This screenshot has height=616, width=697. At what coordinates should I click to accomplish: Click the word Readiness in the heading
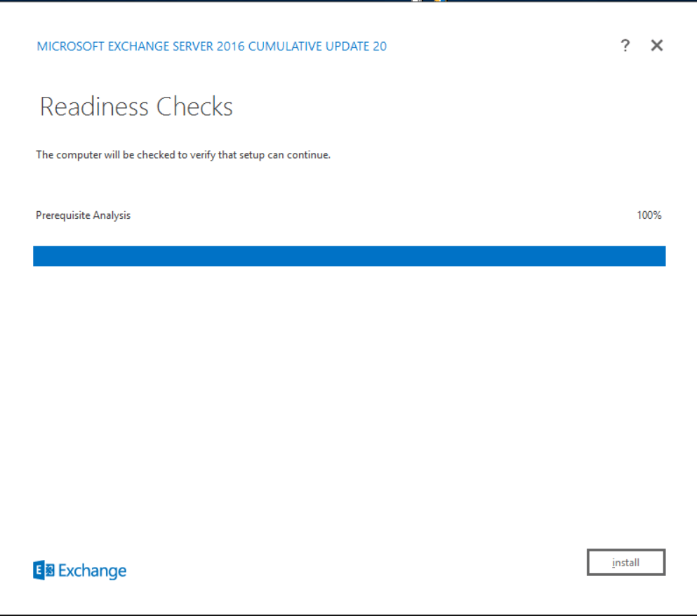pyautogui.click(x=94, y=107)
